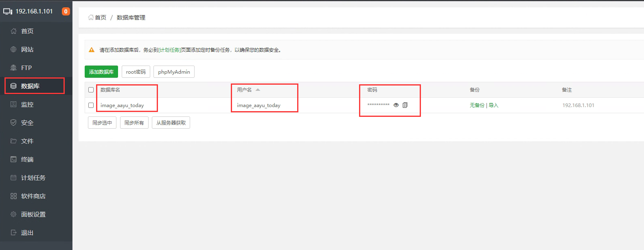
Task: Open phpMyAdmin button
Action: [x=174, y=72]
